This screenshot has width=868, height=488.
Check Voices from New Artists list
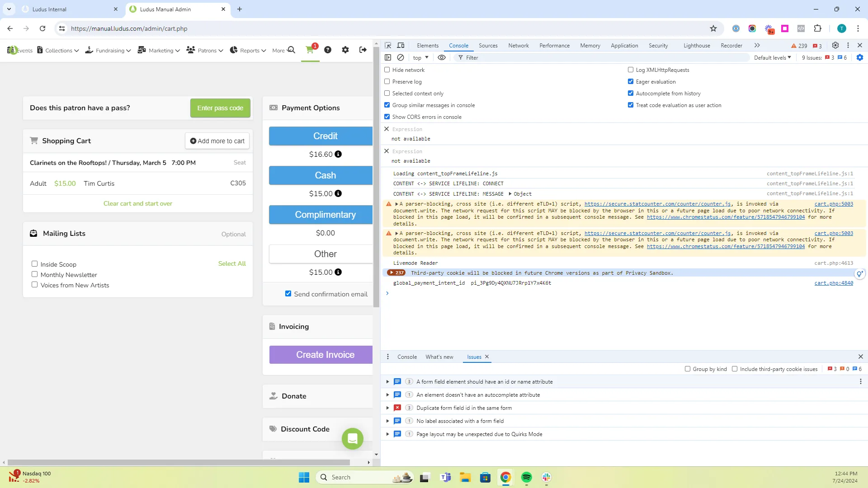click(34, 285)
